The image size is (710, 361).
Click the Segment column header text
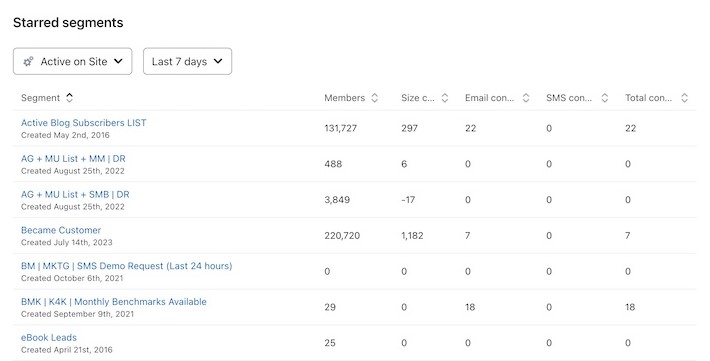coord(40,98)
